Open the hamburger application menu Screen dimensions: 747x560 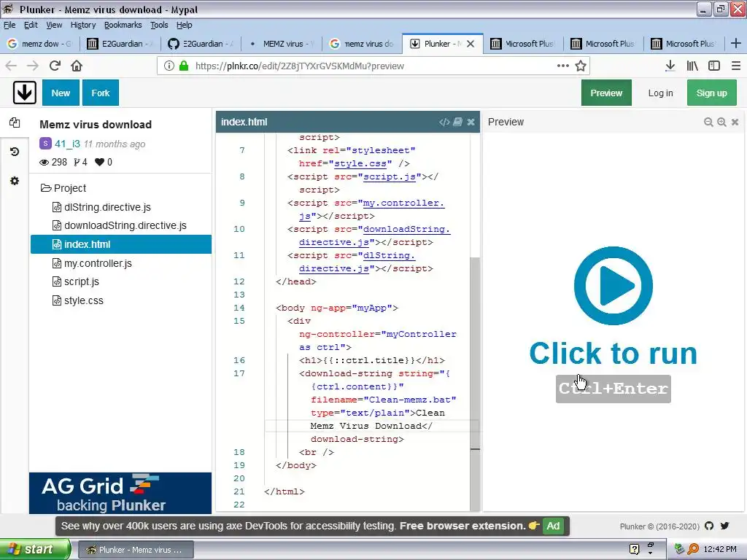tap(735, 66)
